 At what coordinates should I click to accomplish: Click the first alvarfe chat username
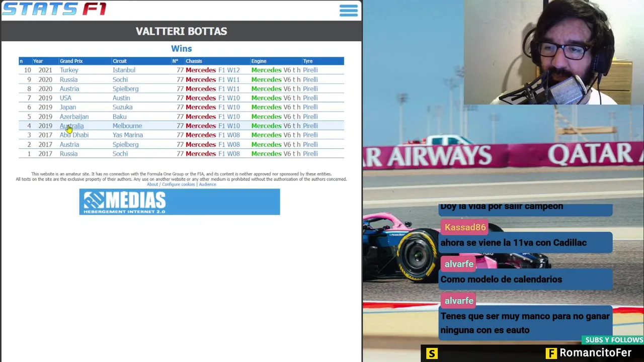(x=459, y=264)
